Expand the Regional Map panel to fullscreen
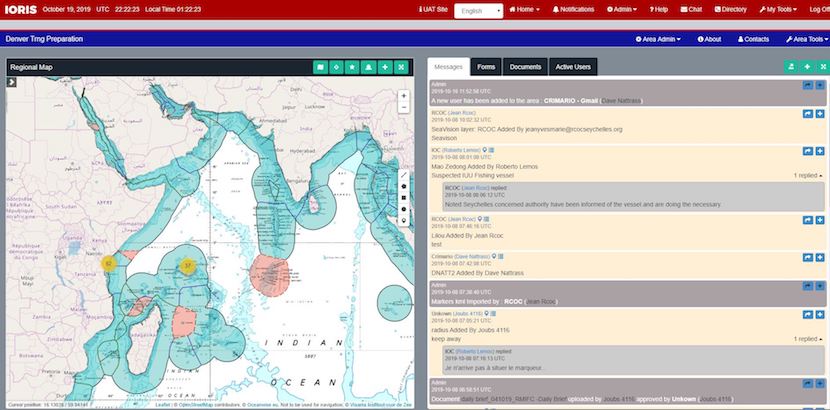Screen dimensions: 830x410 (401, 67)
